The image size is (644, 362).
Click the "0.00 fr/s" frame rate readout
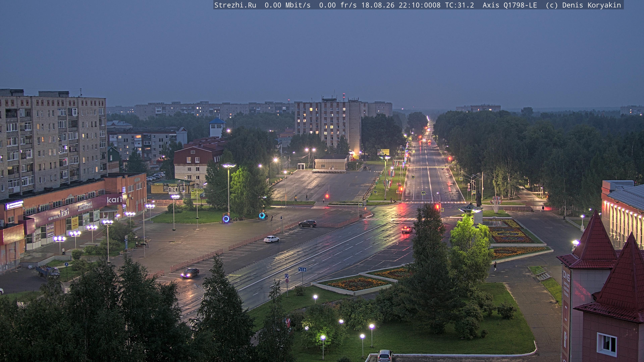pyautogui.click(x=338, y=5)
